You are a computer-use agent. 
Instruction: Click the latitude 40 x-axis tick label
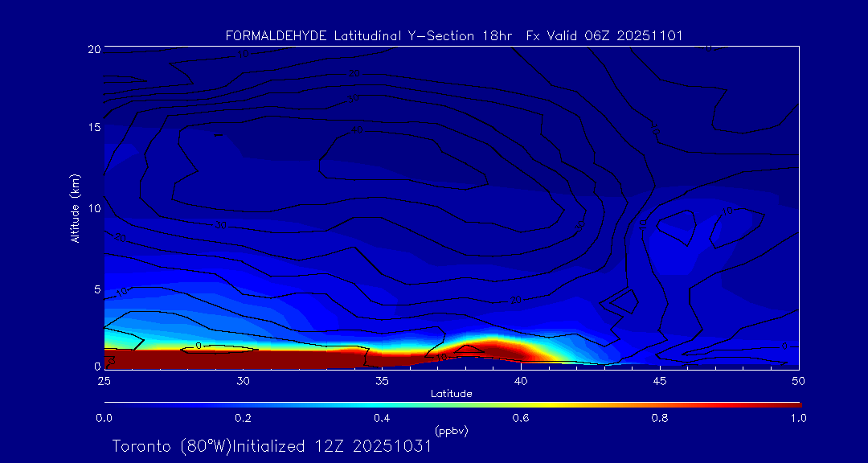click(521, 379)
